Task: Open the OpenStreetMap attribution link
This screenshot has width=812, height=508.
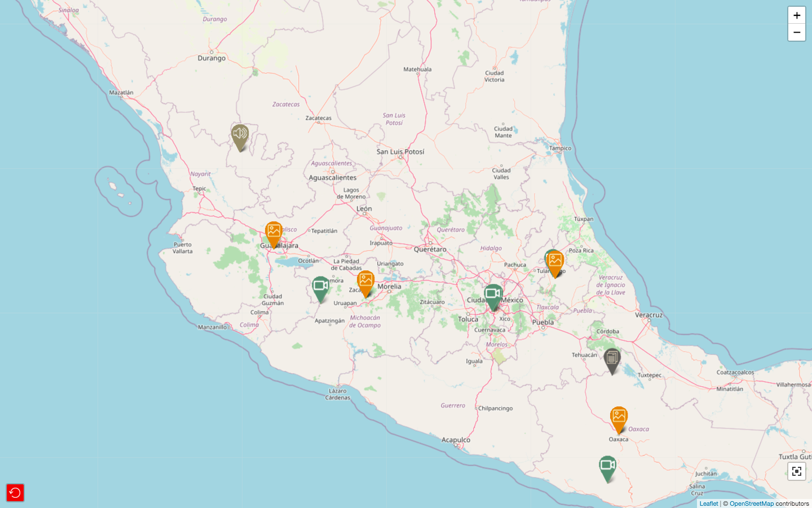Action: click(x=751, y=503)
